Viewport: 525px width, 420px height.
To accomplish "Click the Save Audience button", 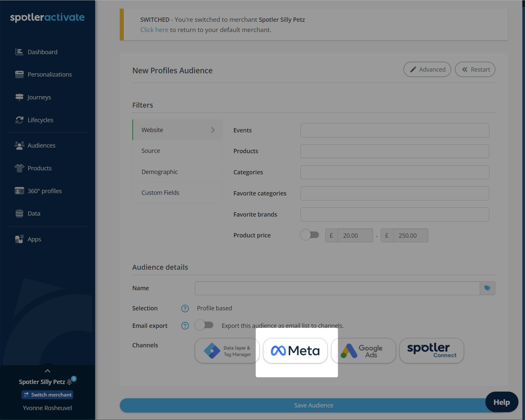I will (314, 405).
